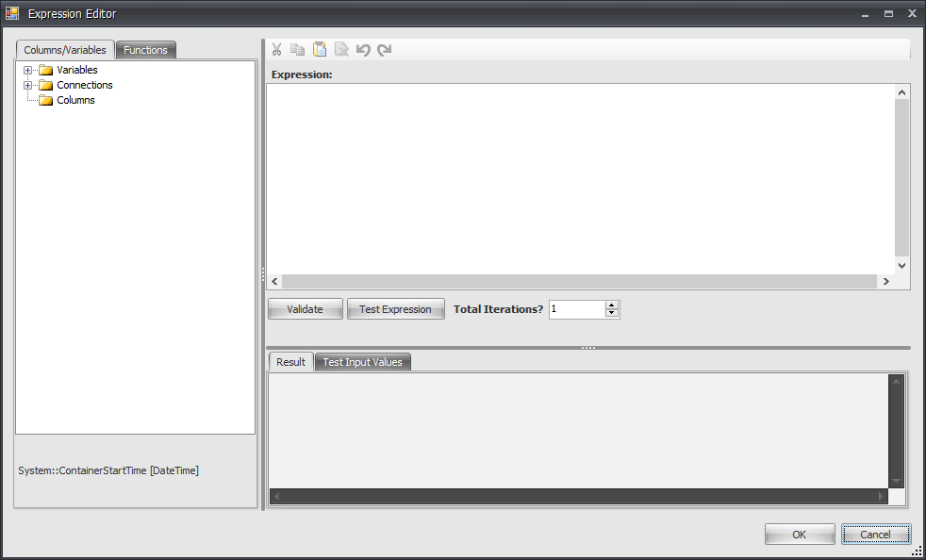Click the Variables folder icon
The height and width of the screenshot is (560, 926).
[46, 69]
